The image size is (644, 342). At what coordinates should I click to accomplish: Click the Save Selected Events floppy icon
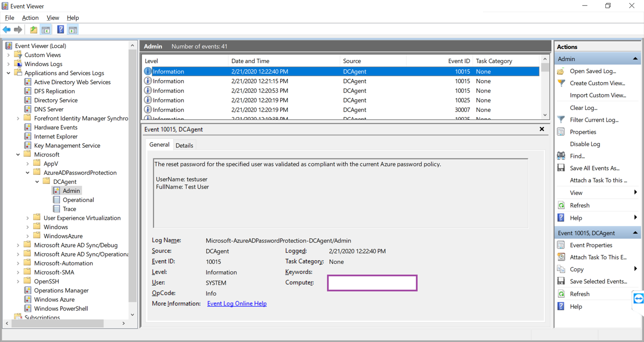561,281
